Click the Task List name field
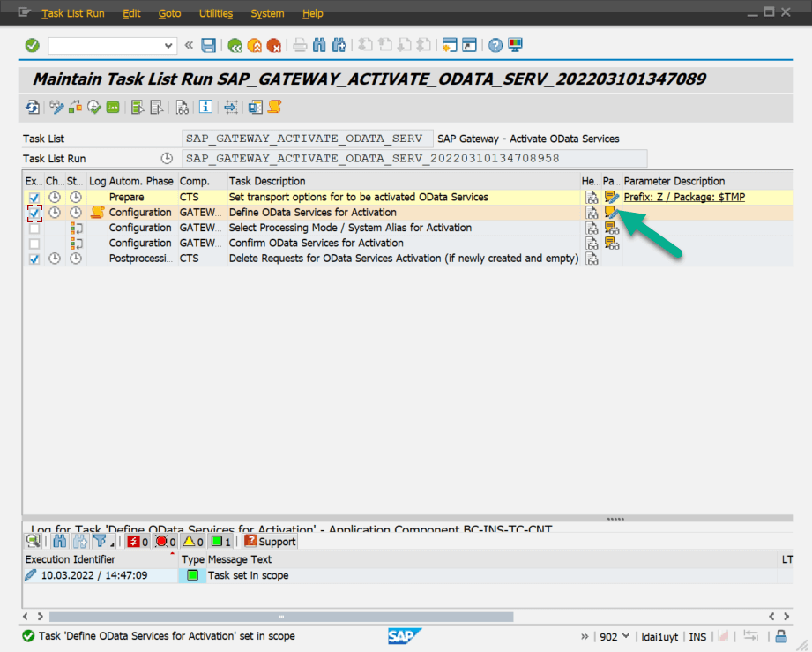812x652 pixels. pyautogui.click(x=308, y=139)
